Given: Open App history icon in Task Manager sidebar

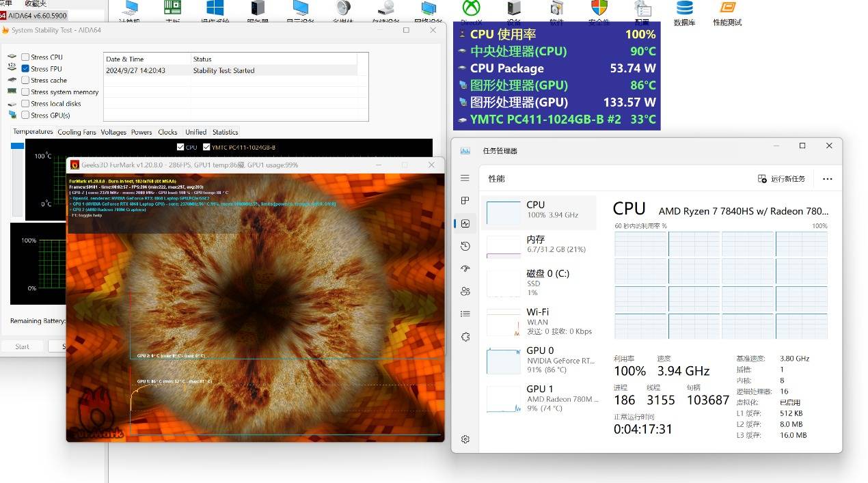Looking at the screenshot, I should (x=465, y=246).
